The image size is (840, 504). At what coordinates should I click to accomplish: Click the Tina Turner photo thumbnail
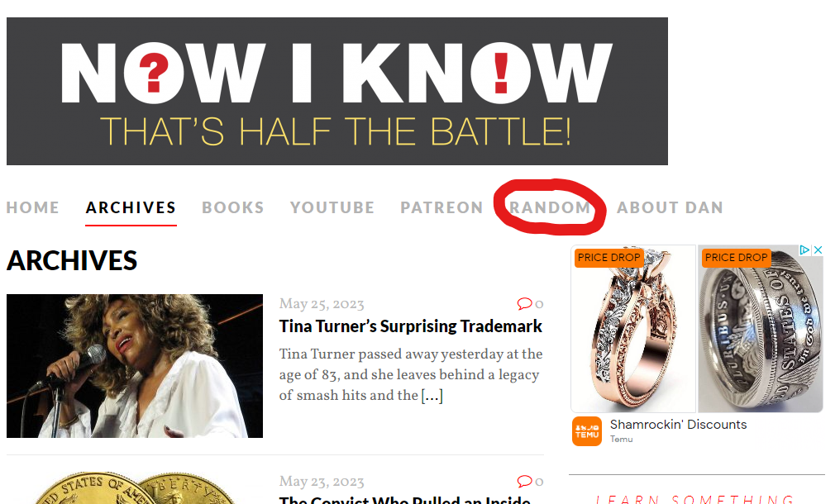click(135, 366)
